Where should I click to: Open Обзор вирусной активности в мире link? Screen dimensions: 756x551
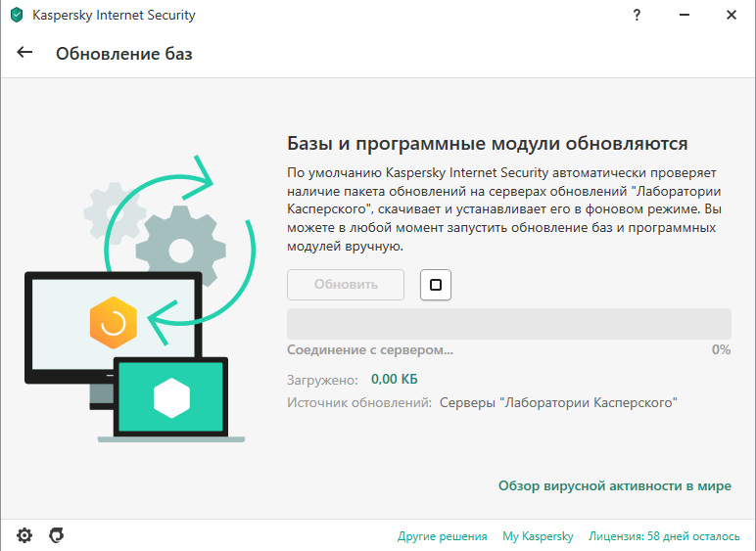coord(615,485)
